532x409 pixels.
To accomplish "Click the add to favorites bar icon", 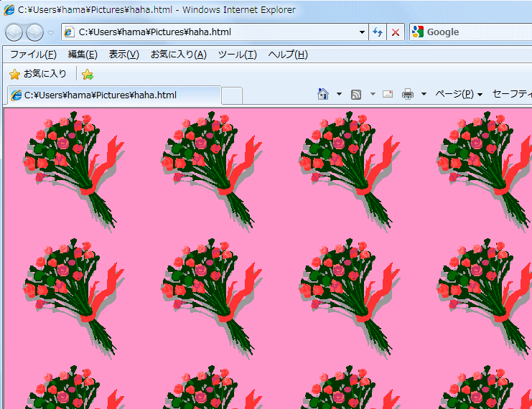I will tap(88, 75).
